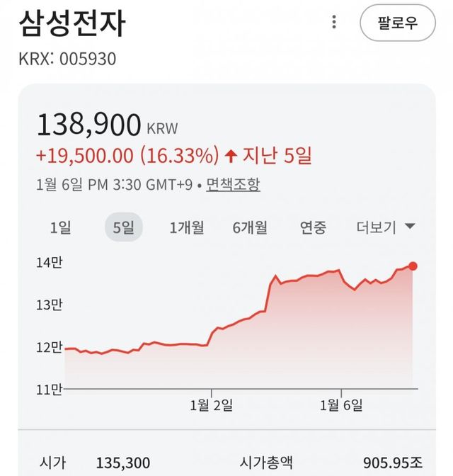Show the 1개월 chart range

click(187, 228)
